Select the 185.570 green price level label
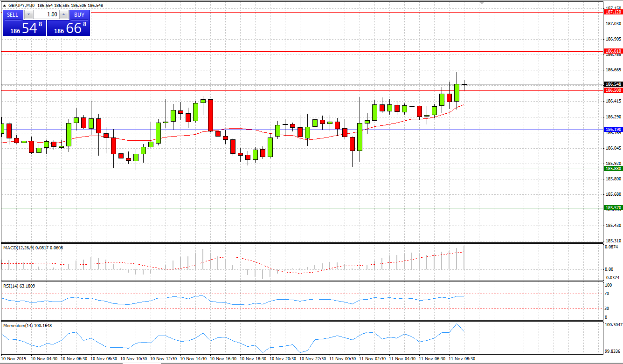This screenshot has height=364, width=623. coord(613,207)
